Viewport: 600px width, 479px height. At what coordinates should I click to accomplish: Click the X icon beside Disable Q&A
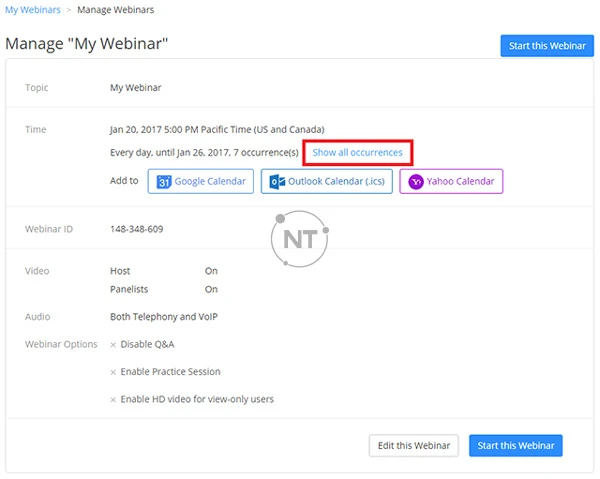pos(113,345)
